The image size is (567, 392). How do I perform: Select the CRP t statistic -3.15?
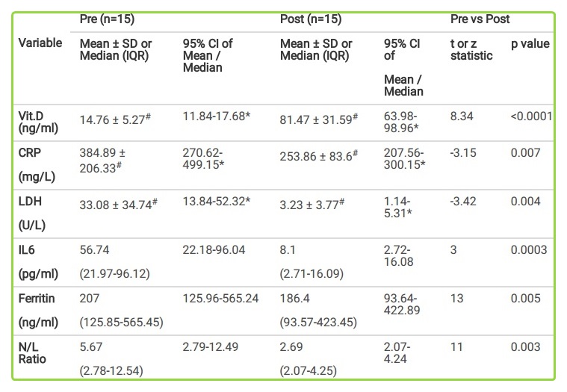tap(463, 154)
